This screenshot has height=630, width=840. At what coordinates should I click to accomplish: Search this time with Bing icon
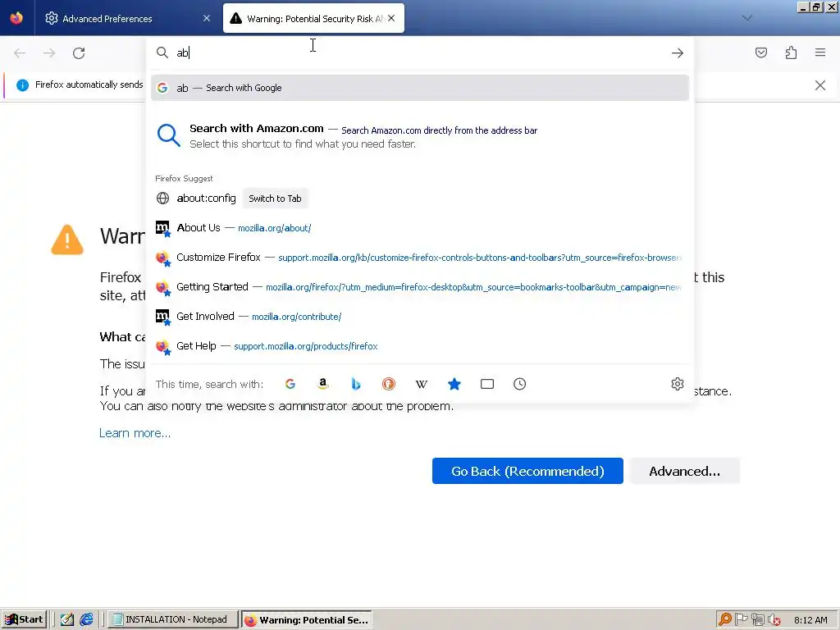coord(356,384)
